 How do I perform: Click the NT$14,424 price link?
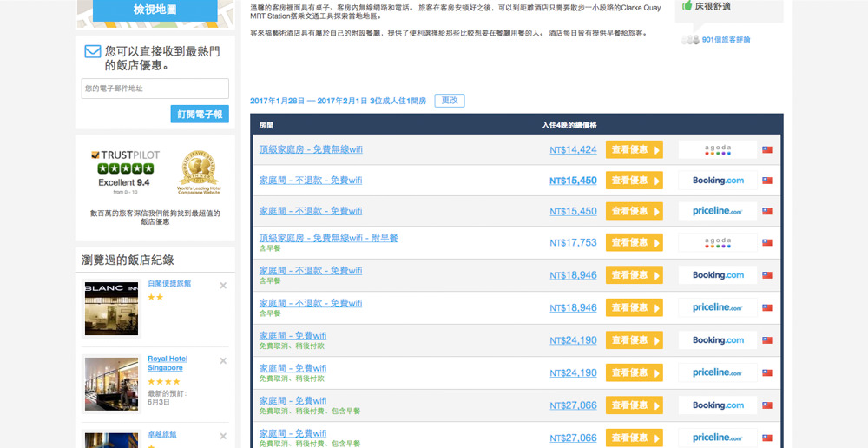point(573,149)
